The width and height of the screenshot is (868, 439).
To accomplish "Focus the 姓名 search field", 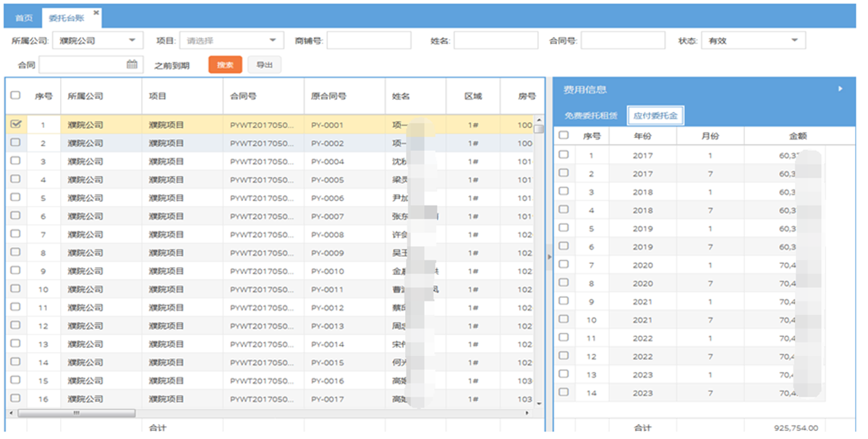I will pos(496,41).
